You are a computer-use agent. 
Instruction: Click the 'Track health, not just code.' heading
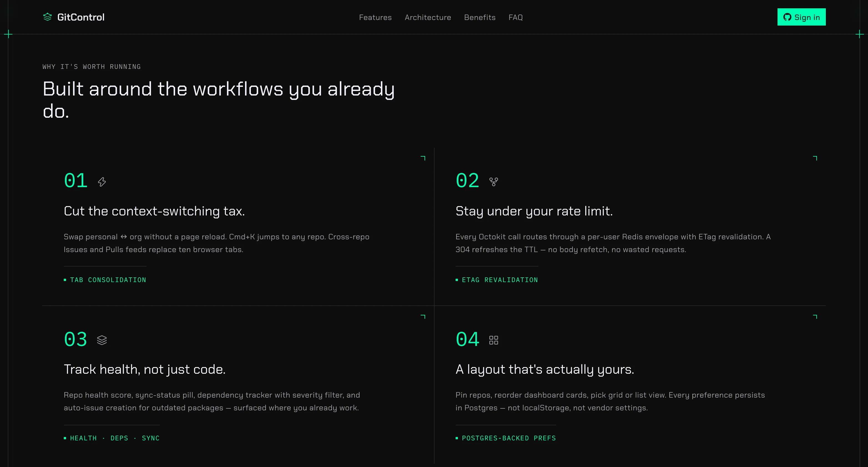(x=145, y=370)
